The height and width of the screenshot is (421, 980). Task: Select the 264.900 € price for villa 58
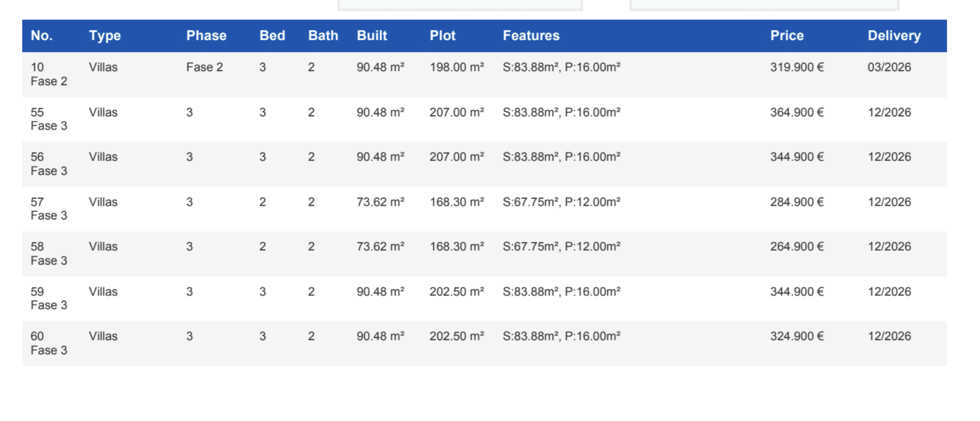797,247
